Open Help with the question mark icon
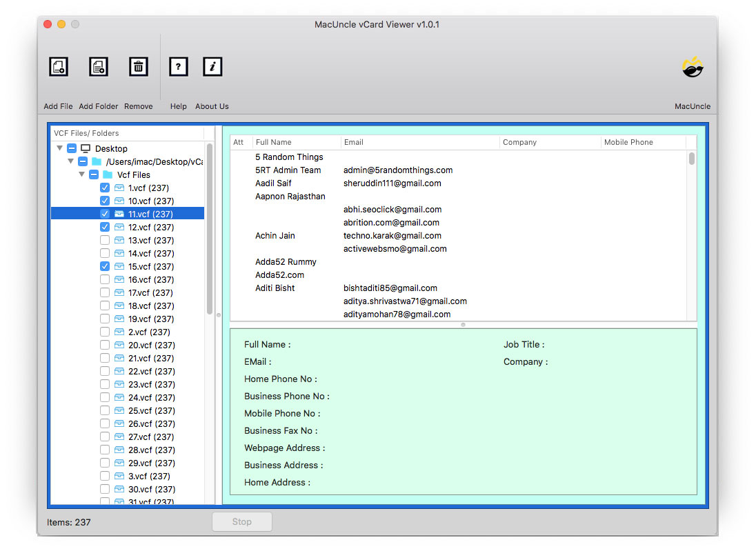This screenshot has width=756, height=551. point(179,67)
